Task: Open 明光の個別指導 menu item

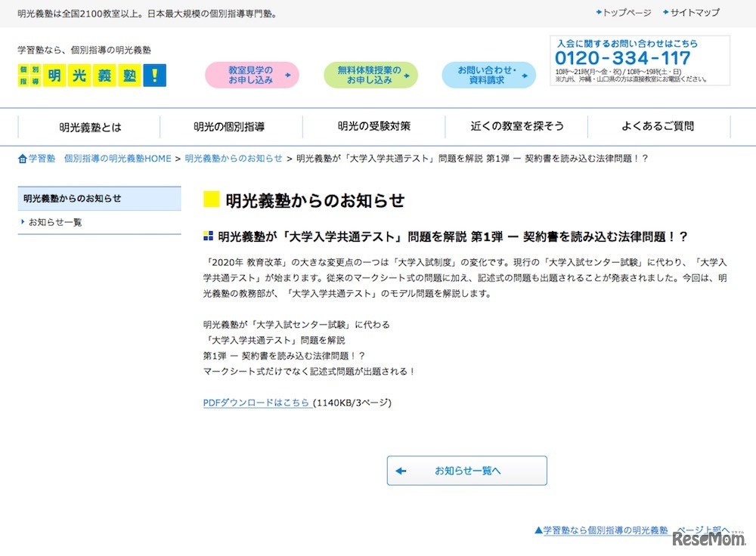Action: (x=229, y=127)
